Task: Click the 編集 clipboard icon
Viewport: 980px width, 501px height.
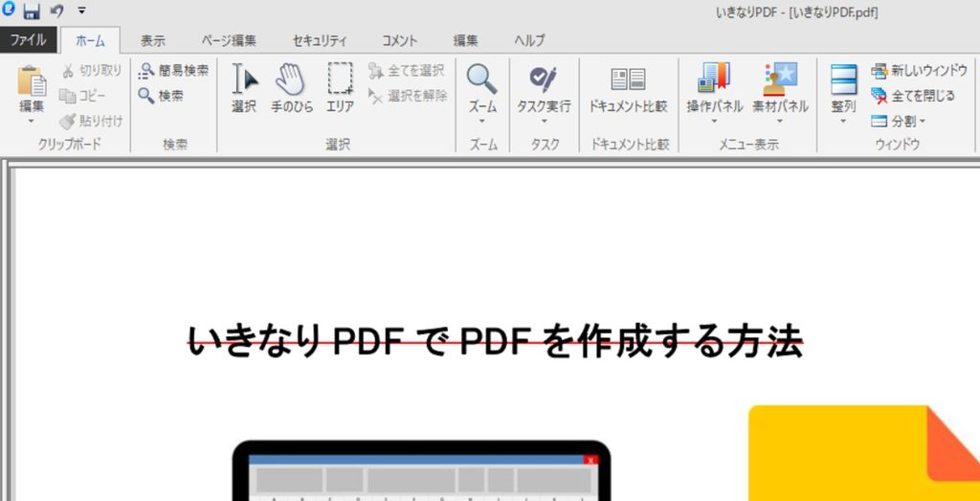Action: tap(32, 81)
